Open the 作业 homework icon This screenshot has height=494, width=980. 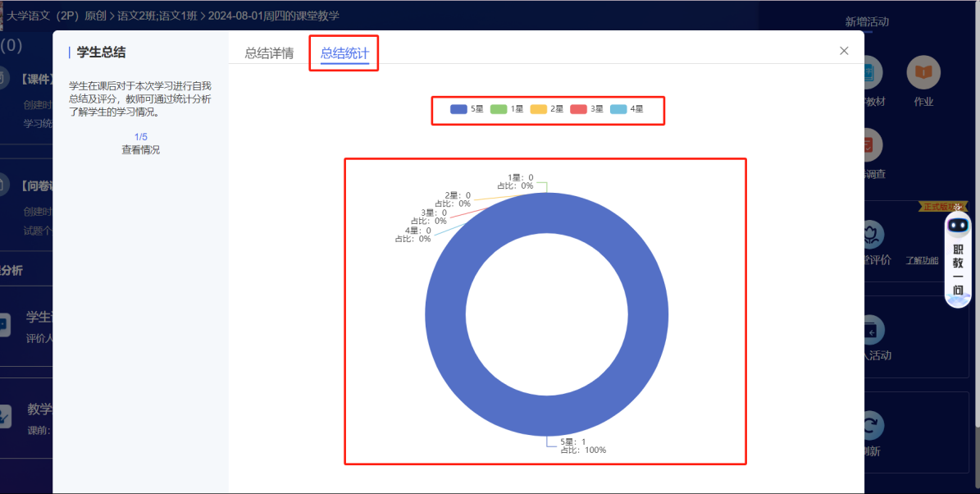(923, 73)
